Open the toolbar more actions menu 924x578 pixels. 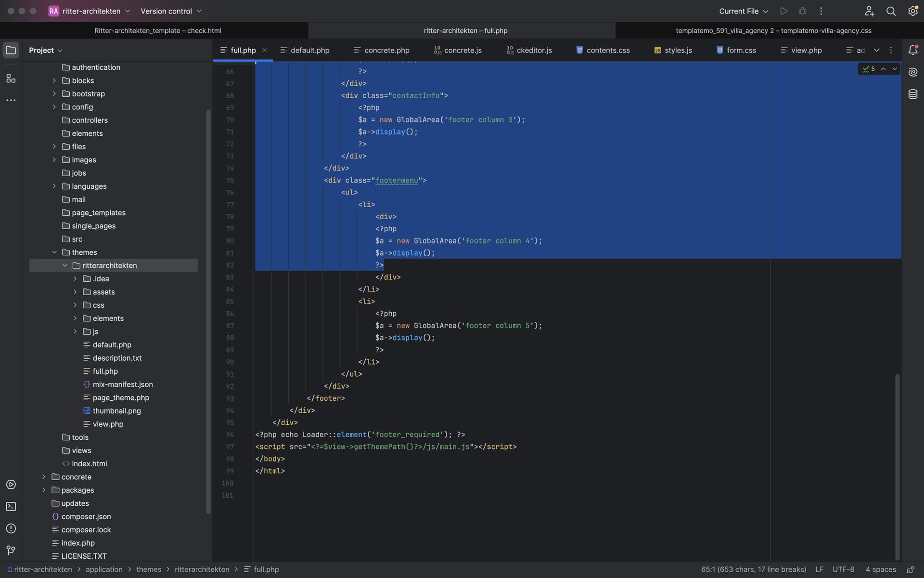pyautogui.click(x=821, y=11)
